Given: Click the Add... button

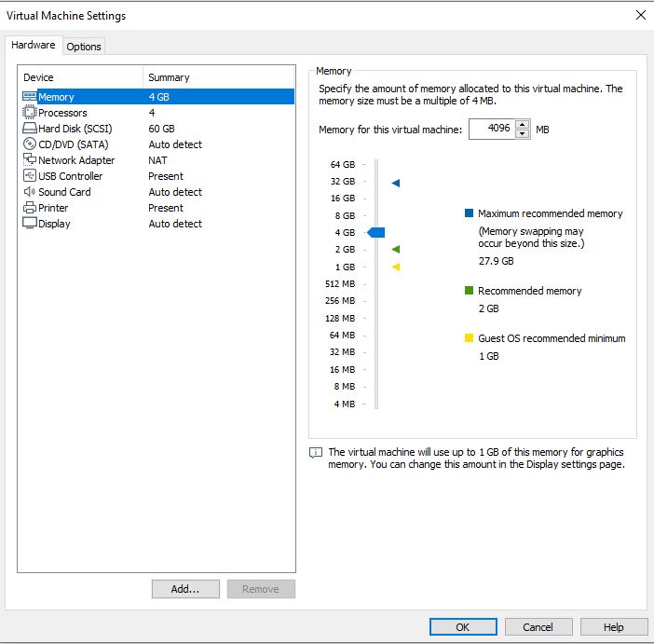Looking at the screenshot, I should [185, 589].
